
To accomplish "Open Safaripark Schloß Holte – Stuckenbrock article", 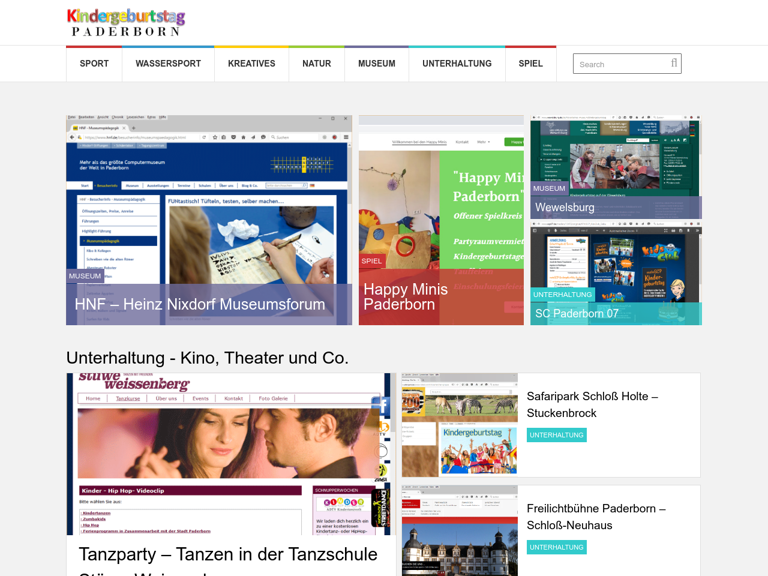I will pyautogui.click(x=592, y=404).
